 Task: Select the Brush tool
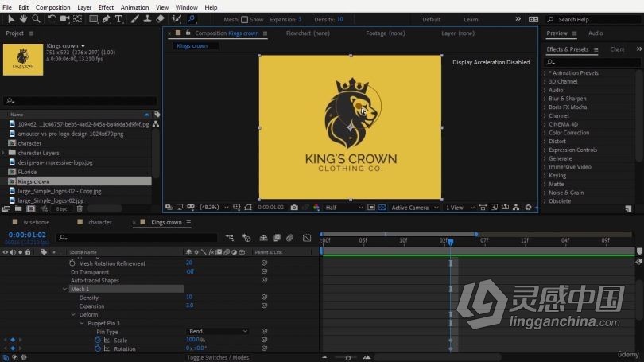coord(134,19)
